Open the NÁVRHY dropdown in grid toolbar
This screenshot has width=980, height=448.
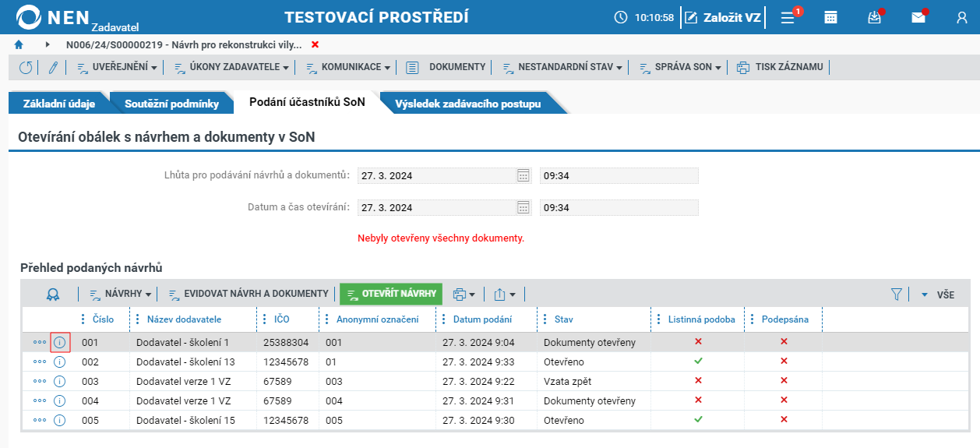(122, 294)
